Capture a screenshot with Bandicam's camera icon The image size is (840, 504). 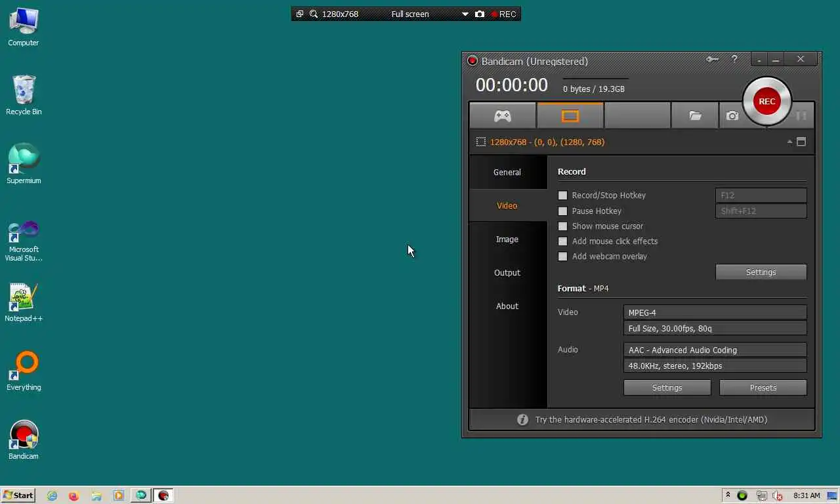tap(732, 115)
